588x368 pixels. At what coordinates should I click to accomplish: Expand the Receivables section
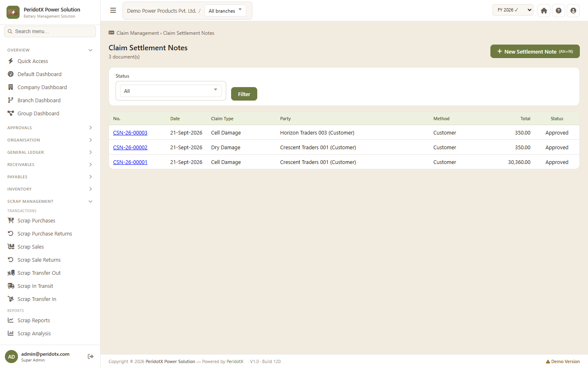[x=50, y=164]
